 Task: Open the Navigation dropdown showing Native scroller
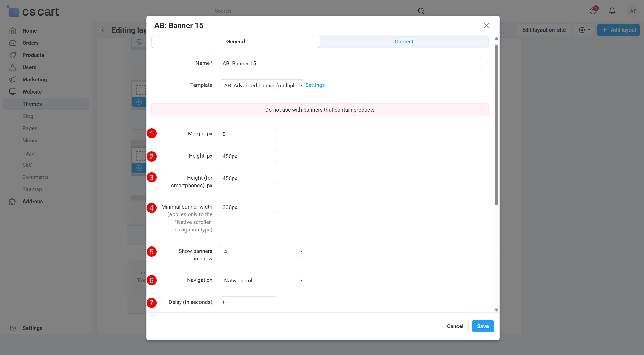point(262,280)
